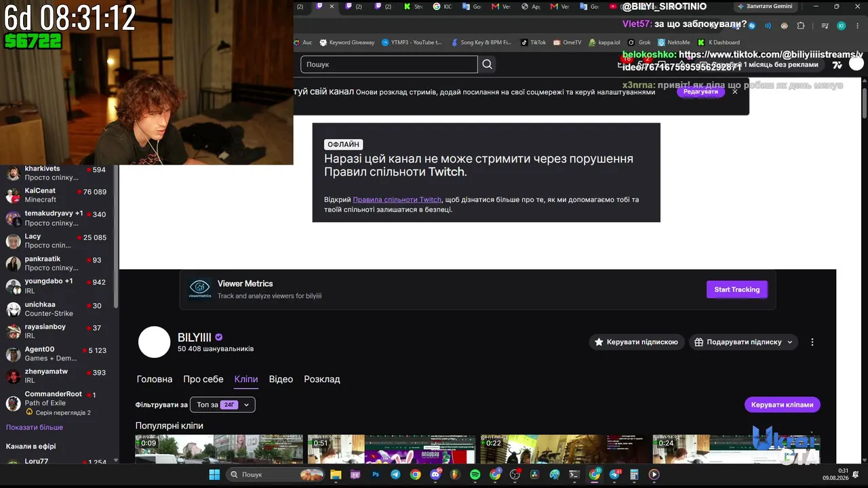Screen dimensions: 868x488
Task: Click the Twitch search magnifier icon
Action: (x=487, y=64)
